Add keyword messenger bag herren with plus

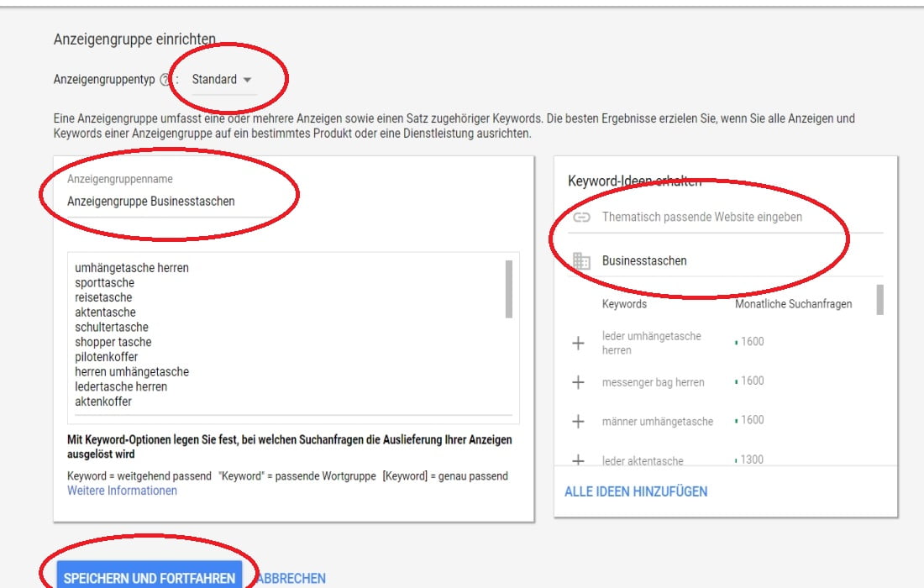pyautogui.click(x=579, y=382)
